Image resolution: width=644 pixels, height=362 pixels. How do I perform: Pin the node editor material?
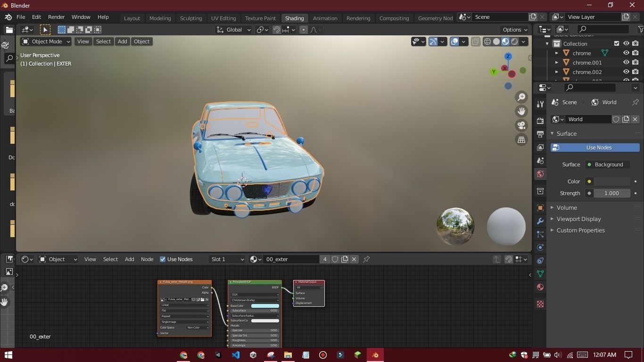click(x=366, y=259)
